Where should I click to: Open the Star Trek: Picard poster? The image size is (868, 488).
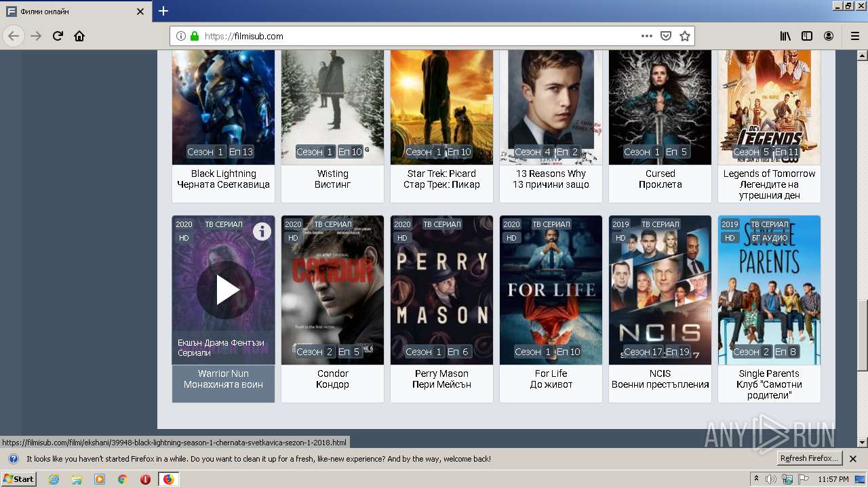(441, 107)
